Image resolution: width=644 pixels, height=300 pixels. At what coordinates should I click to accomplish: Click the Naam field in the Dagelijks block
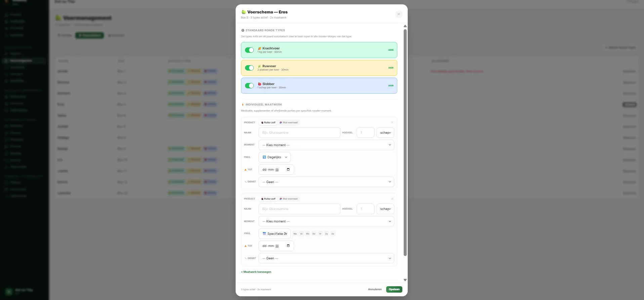click(x=299, y=133)
